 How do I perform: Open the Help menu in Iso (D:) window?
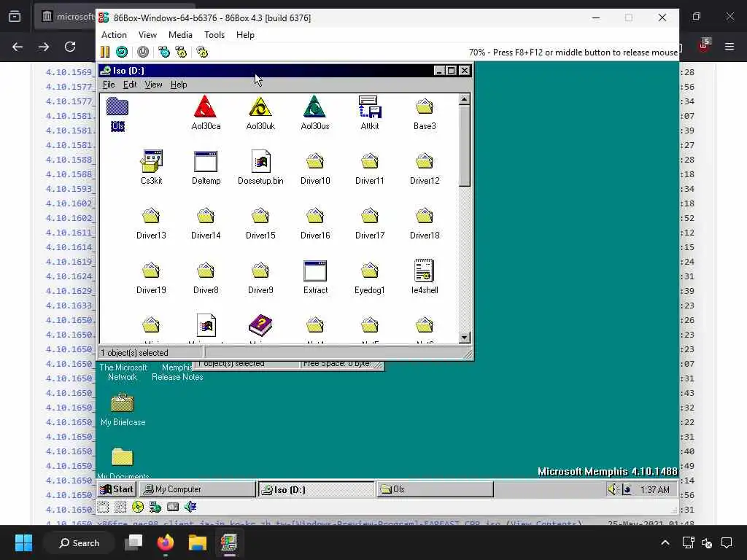coord(179,85)
